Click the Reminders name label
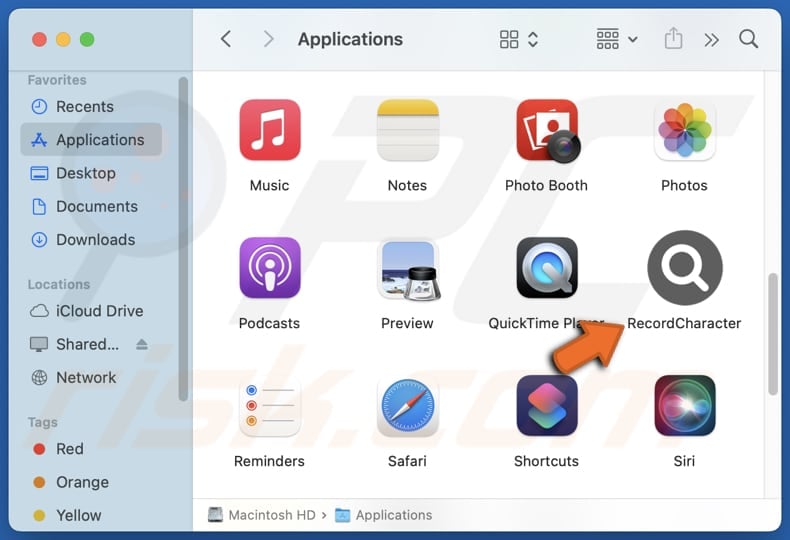Viewport: 790px width, 540px height. 270,461
